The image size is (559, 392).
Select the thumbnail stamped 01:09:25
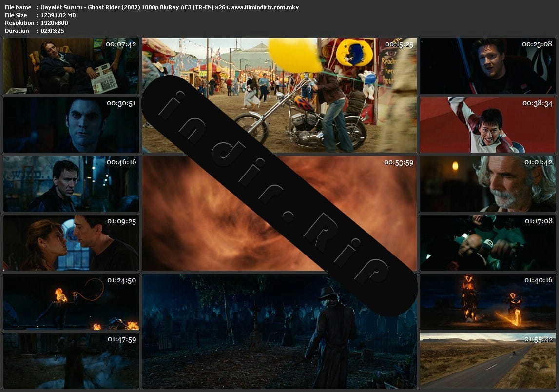point(71,242)
